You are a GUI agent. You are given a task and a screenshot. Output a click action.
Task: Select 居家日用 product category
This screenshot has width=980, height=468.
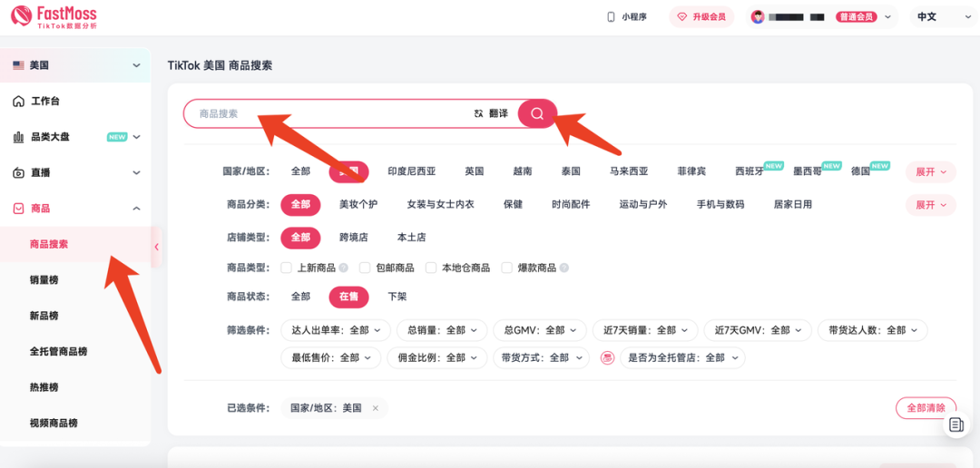click(793, 204)
